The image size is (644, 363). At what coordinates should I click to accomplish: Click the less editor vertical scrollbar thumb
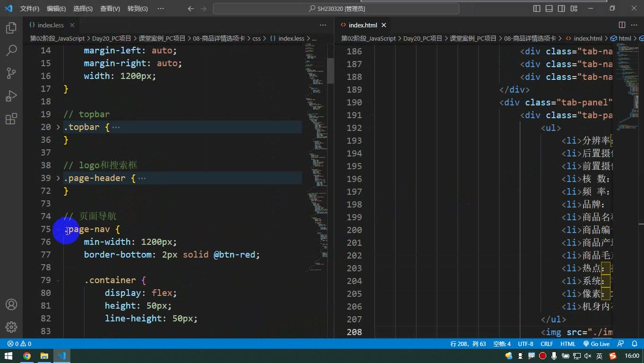[x=330, y=71]
